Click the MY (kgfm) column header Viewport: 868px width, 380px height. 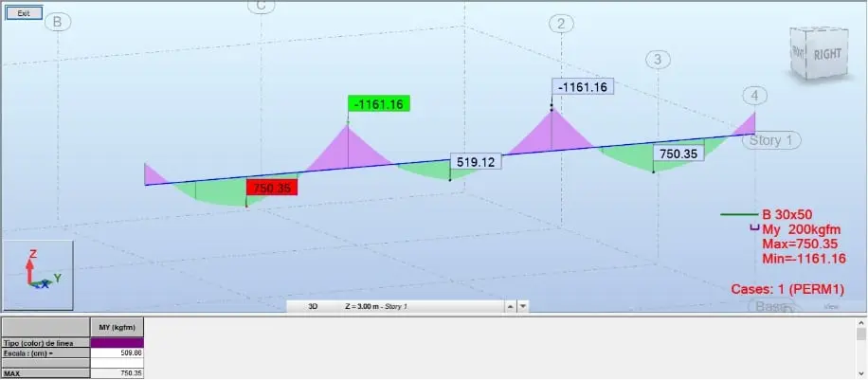click(x=117, y=327)
